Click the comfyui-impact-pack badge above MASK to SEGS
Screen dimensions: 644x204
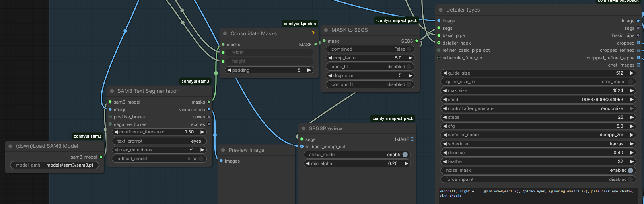click(397, 20)
